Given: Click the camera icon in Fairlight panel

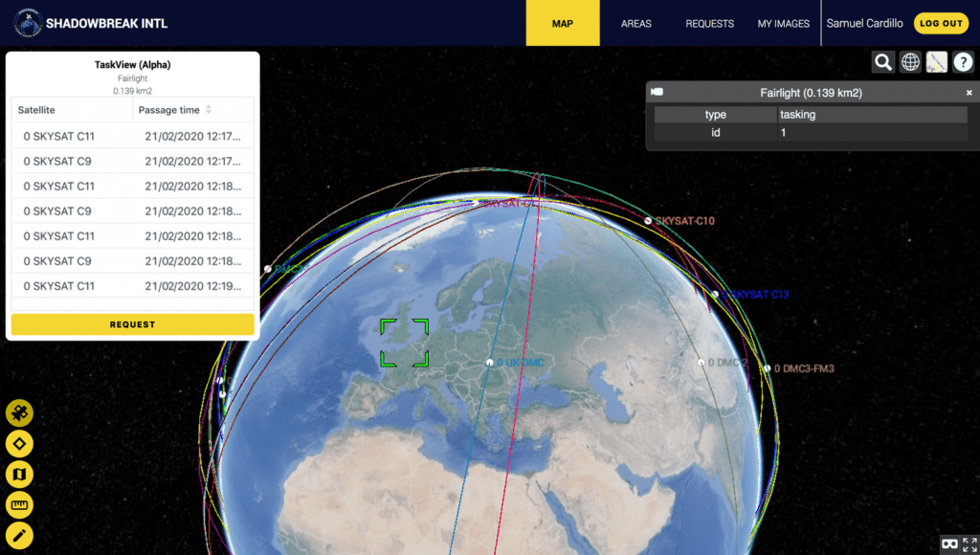Looking at the screenshot, I should point(657,93).
